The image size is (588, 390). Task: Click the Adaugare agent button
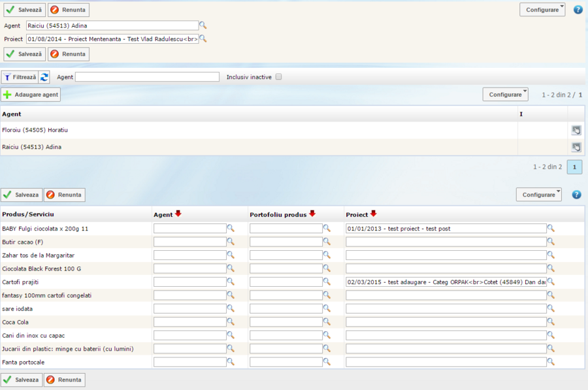(x=31, y=95)
